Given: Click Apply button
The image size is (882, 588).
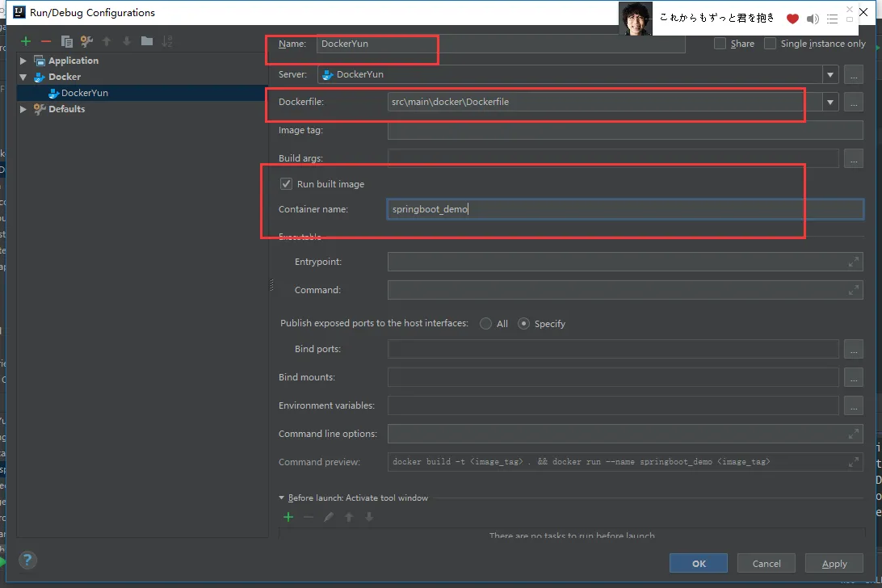Looking at the screenshot, I should (x=834, y=563).
